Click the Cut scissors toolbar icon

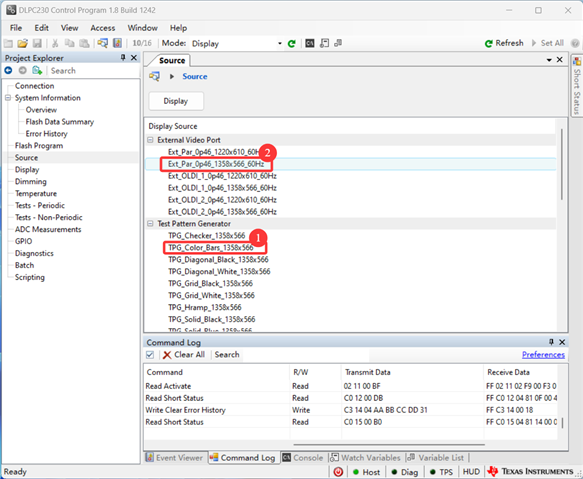[55, 44]
